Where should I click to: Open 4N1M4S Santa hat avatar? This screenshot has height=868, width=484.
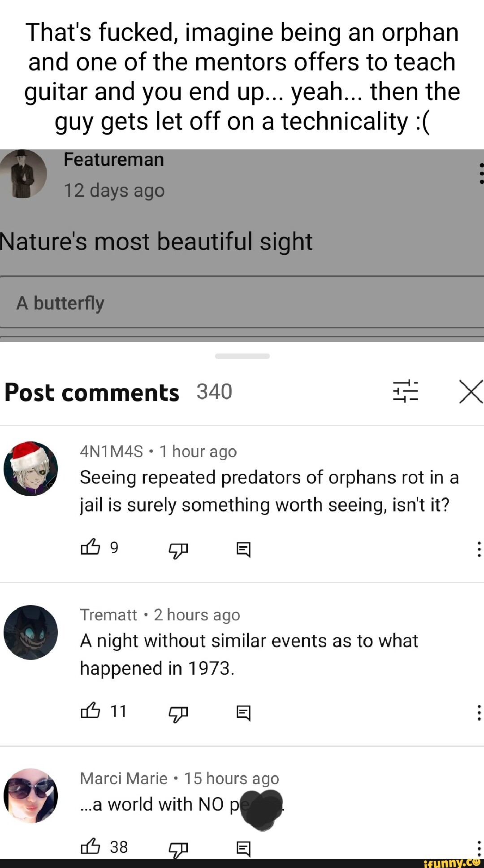tap(30, 468)
